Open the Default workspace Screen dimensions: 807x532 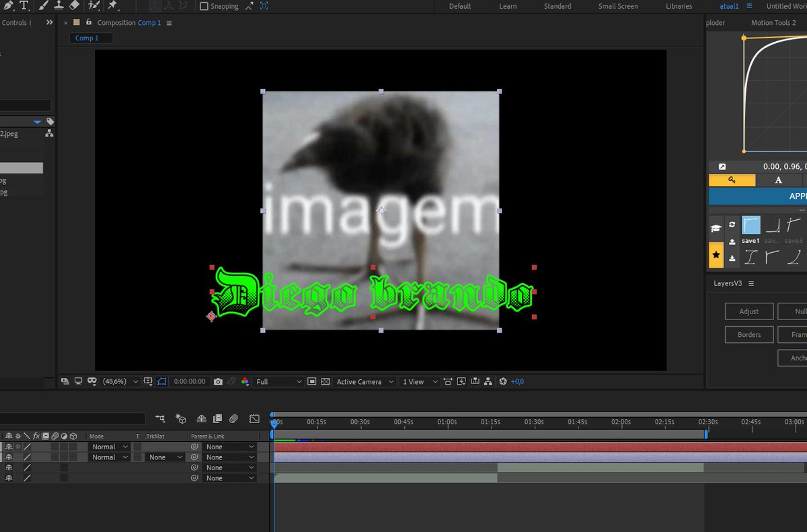tap(460, 6)
